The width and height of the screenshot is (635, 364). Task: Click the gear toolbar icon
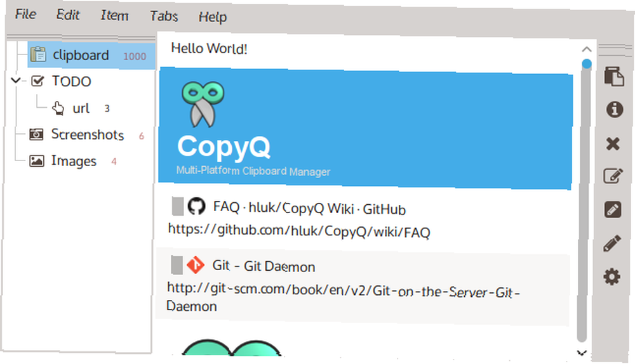click(612, 277)
